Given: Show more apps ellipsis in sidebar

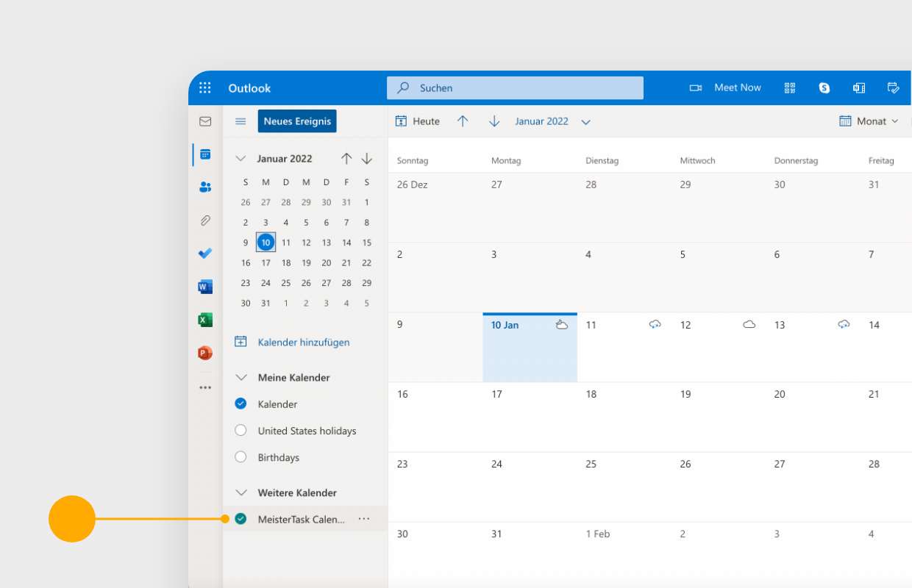Looking at the screenshot, I should click(x=205, y=387).
